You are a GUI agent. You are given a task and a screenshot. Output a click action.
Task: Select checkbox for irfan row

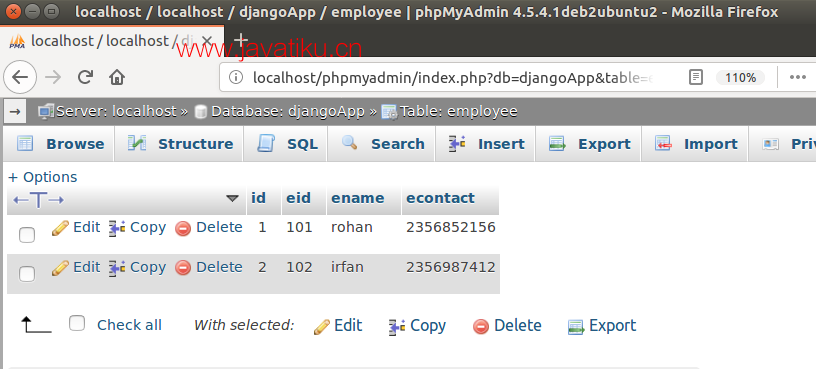coord(27,274)
